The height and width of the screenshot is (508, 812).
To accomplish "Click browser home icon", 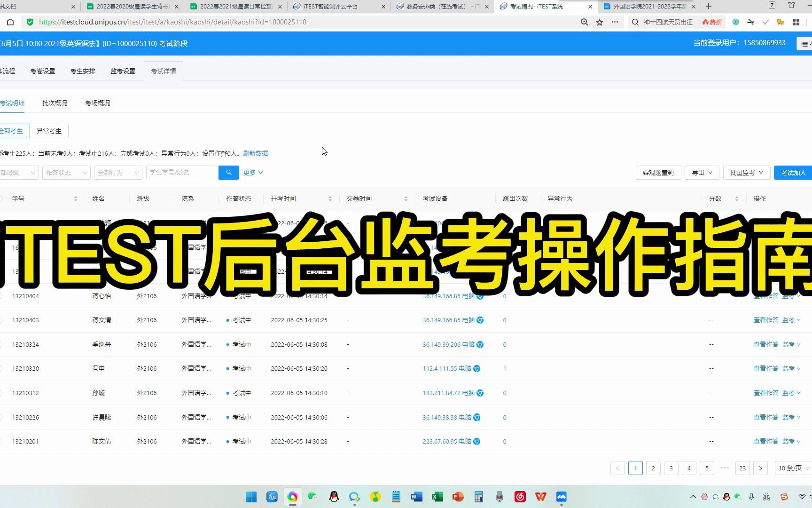I will [x=10, y=22].
